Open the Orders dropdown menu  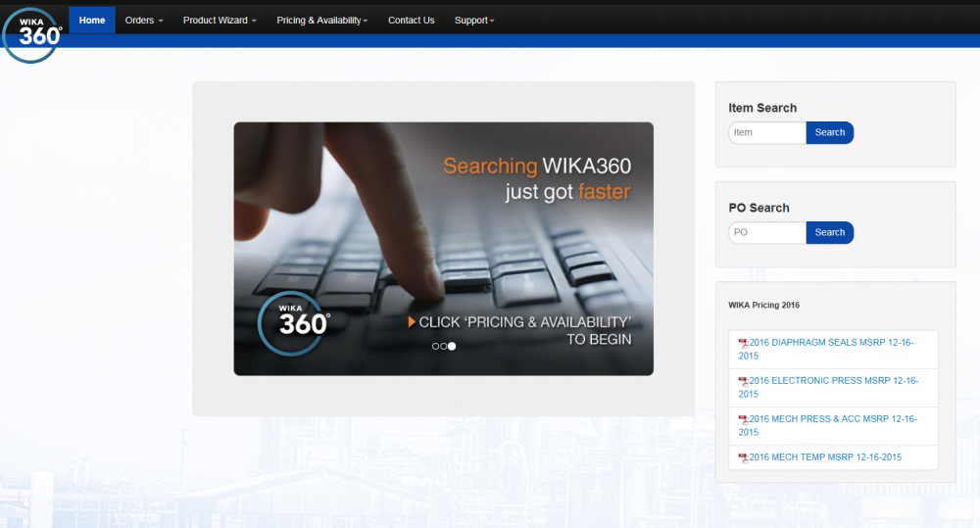[144, 20]
